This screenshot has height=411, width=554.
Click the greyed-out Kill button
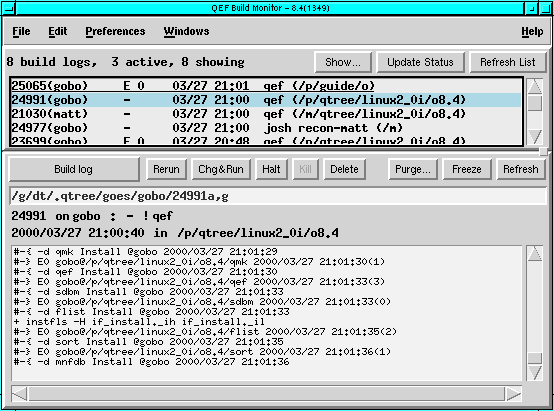[x=305, y=169]
